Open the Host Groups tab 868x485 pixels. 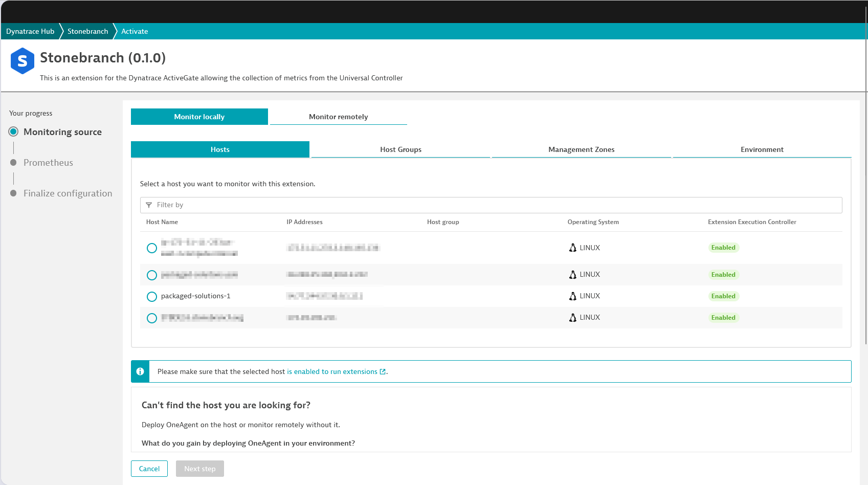[x=401, y=149]
